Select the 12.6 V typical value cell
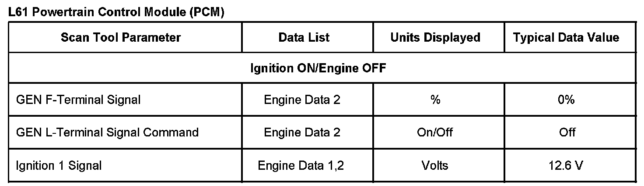Viewport: 644px width, 186px height. coord(567,166)
